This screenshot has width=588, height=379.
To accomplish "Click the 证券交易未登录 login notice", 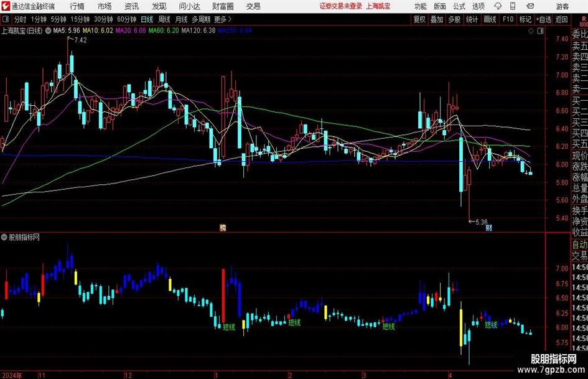I will [x=341, y=6].
